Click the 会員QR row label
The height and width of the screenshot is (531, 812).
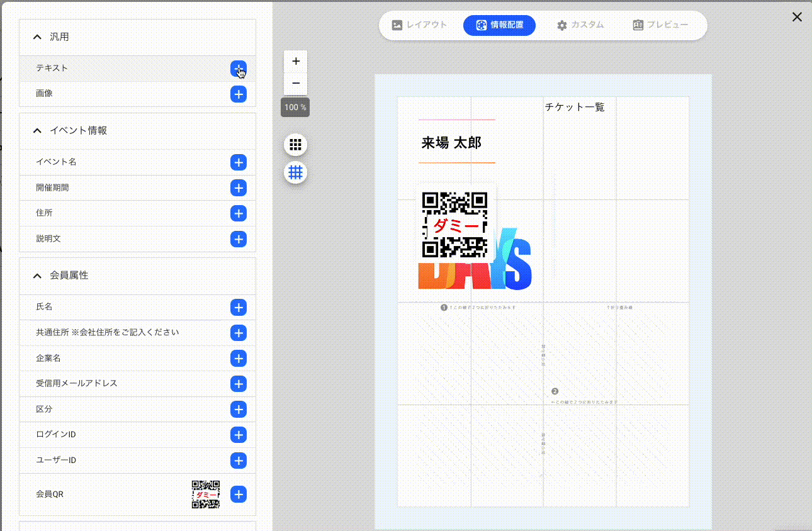50,494
